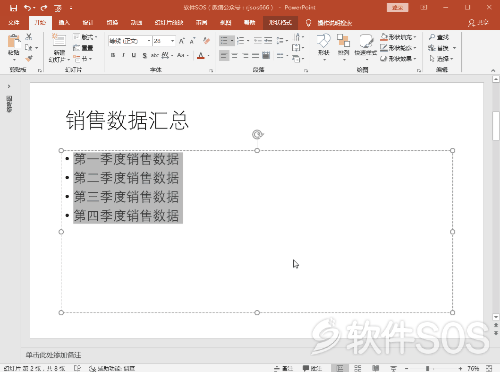
Task: Expand bullet style dropdown arrow
Action: [x=232, y=41]
